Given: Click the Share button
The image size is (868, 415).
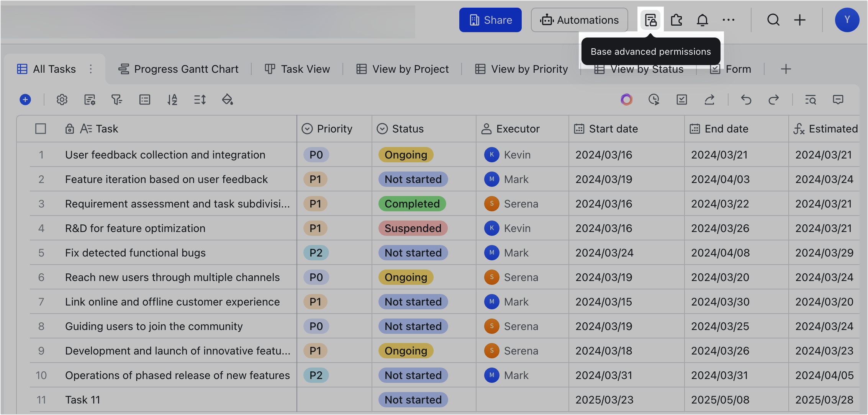Looking at the screenshot, I should [490, 20].
